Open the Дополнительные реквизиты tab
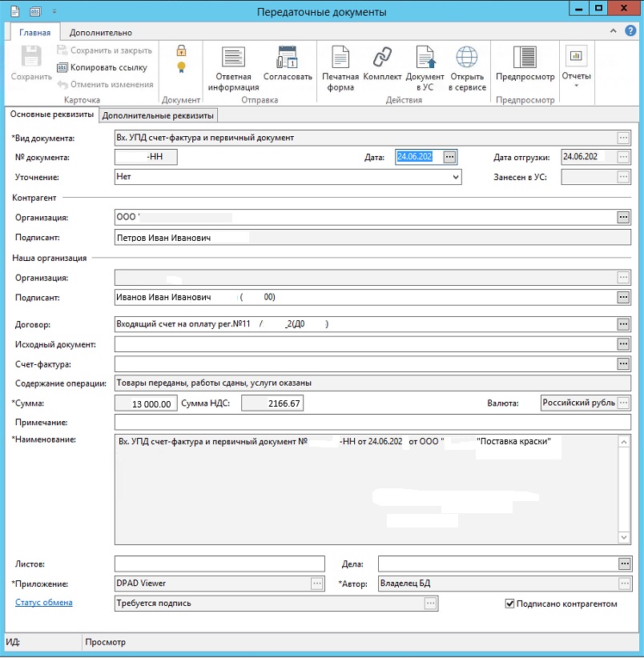 click(159, 115)
